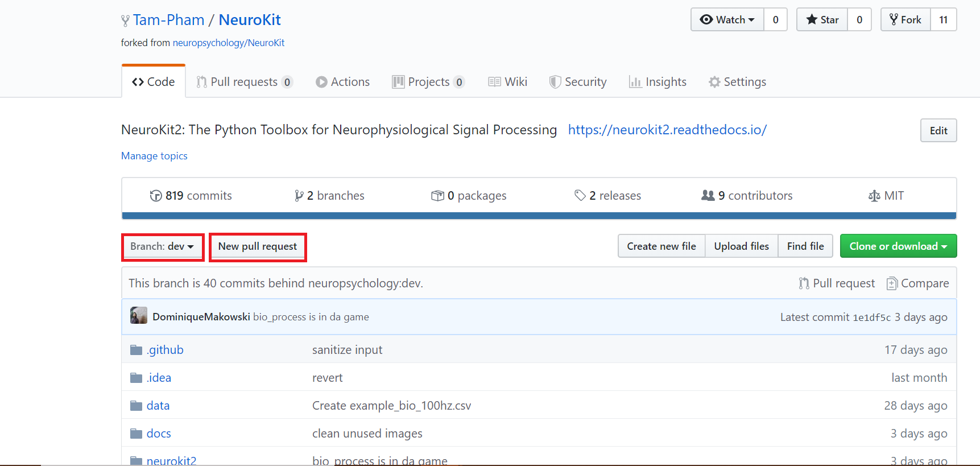The height and width of the screenshot is (466, 980).
Task: Click the contributors people icon
Action: (708, 195)
